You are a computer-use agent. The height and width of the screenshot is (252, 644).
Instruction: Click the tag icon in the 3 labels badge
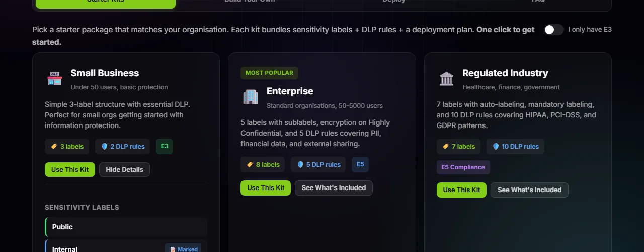[54, 147]
